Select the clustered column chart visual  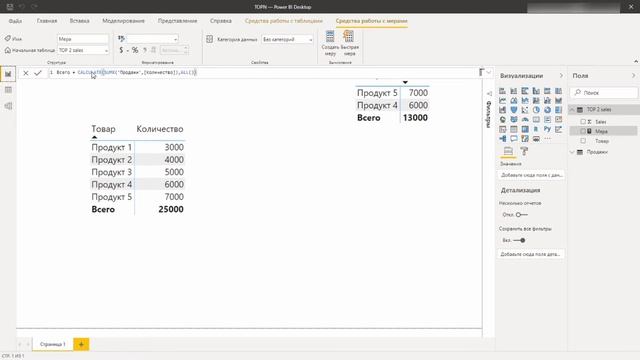point(536,91)
